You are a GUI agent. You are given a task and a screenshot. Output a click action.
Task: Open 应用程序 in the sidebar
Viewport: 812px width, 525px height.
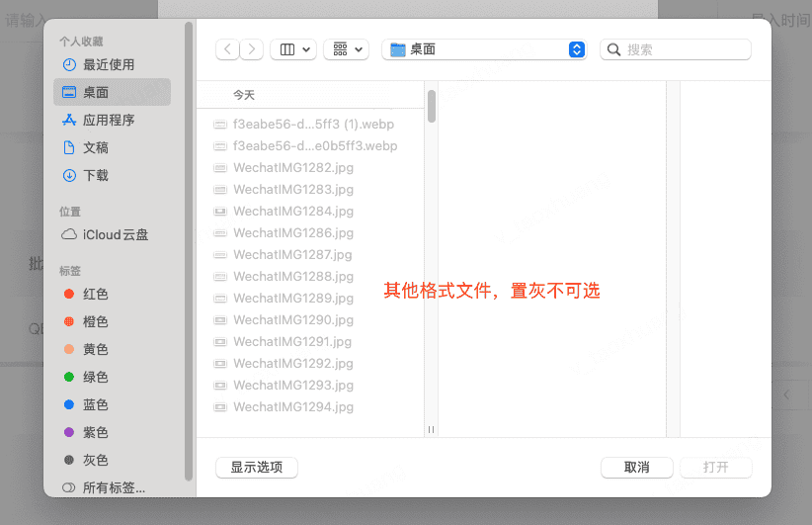coord(112,121)
